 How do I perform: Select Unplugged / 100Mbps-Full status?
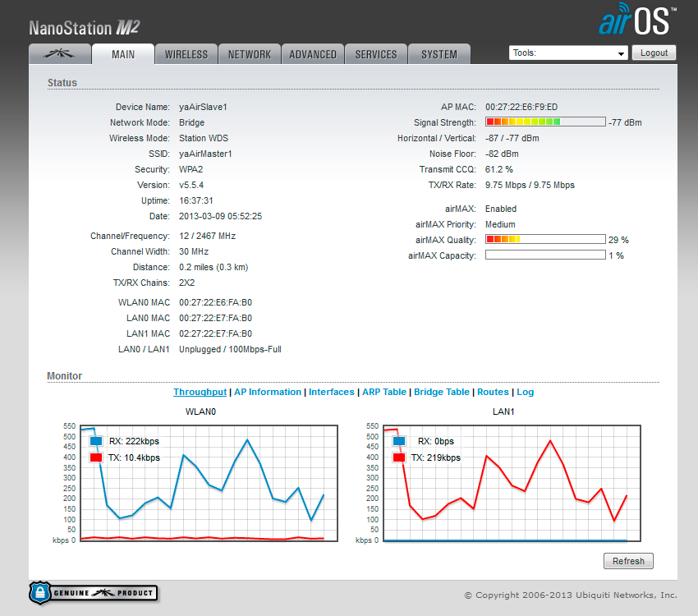230,349
